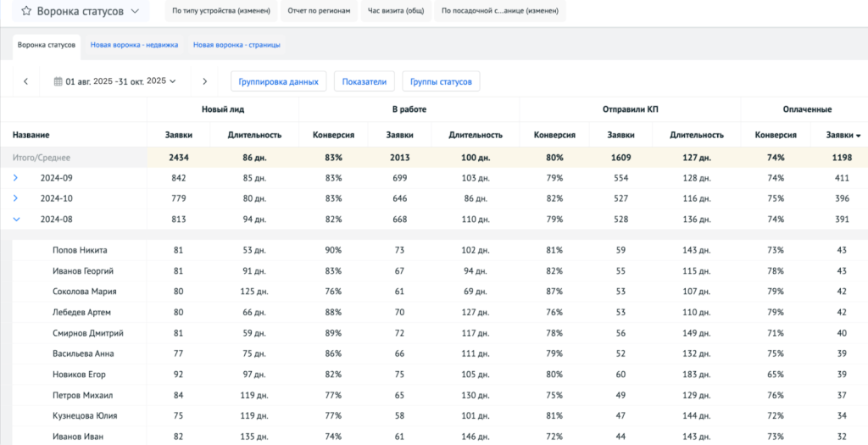Click the previous period left arrow
Image resolution: width=868 pixels, height=445 pixels.
(x=25, y=81)
